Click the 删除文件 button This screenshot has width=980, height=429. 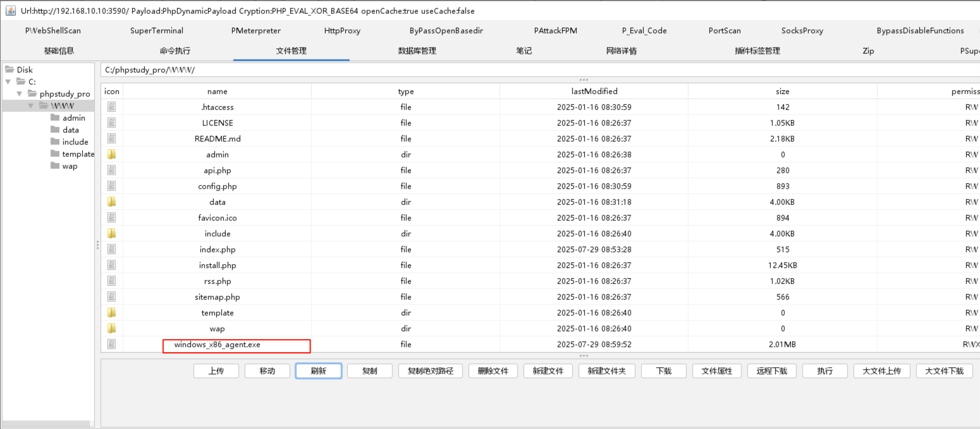[x=493, y=371]
